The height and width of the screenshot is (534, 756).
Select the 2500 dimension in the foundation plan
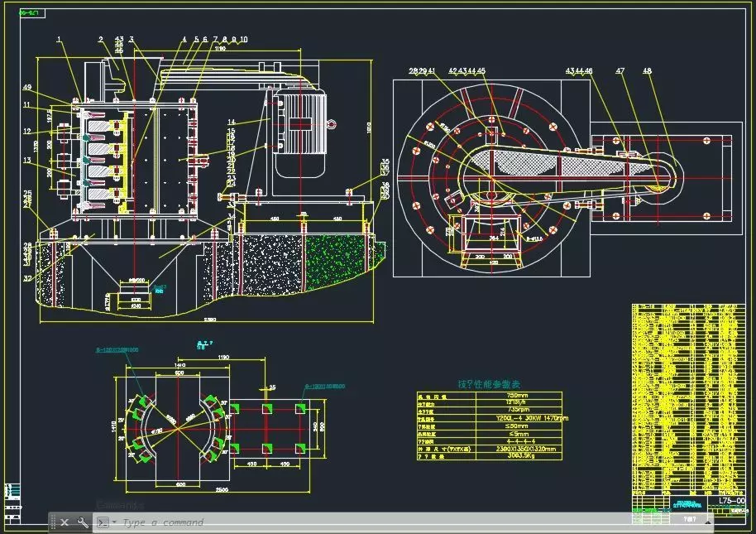[x=222, y=489]
